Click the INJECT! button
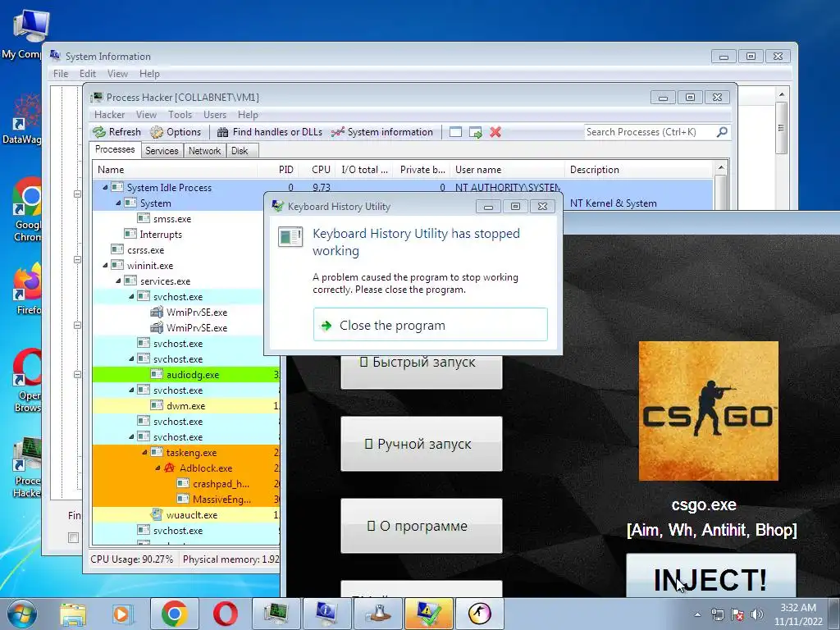Image resolution: width=840 pixels, height=630 pixels. 711,577
